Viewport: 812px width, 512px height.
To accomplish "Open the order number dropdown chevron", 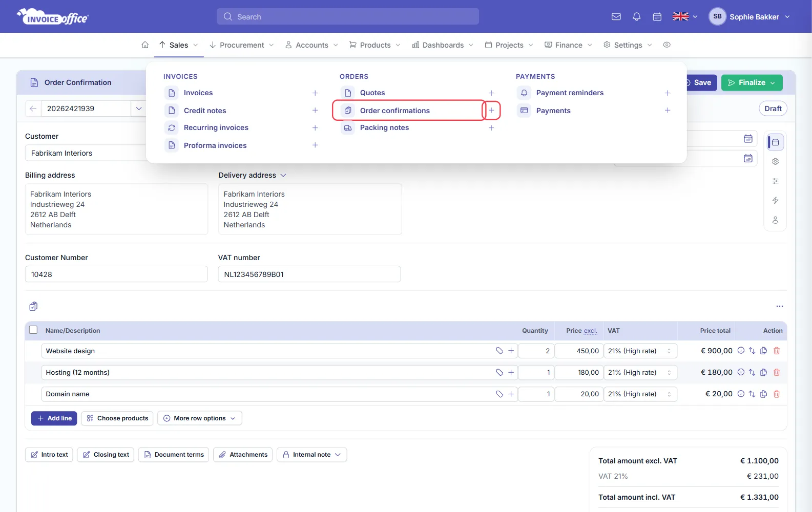I will coord(139,109).
